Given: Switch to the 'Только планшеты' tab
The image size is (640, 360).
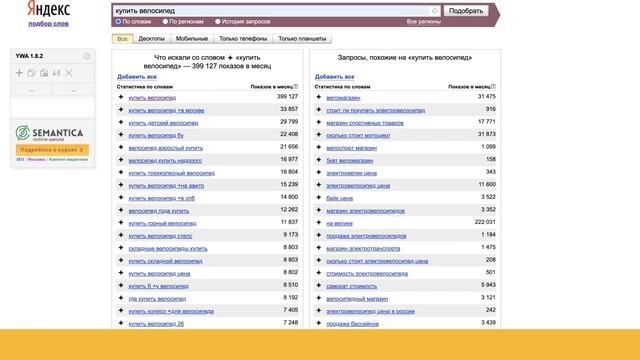Looking at the screenshot, I should 302,39.
